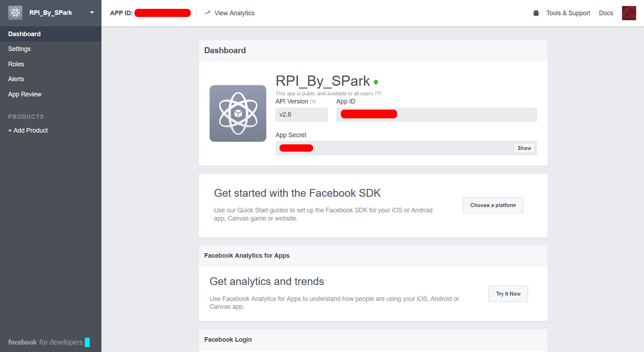The image size is (644, 352).
Task: Show the App Secret
Action: click(524, 148)
